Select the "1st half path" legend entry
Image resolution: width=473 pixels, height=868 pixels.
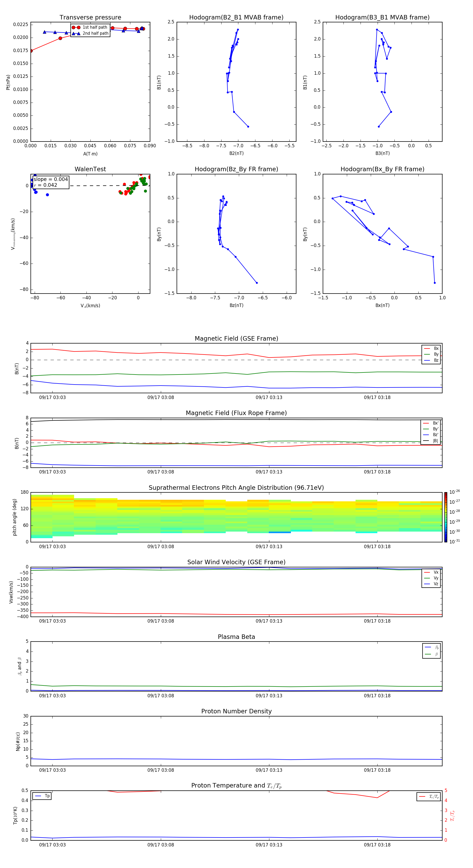[90, 27]
